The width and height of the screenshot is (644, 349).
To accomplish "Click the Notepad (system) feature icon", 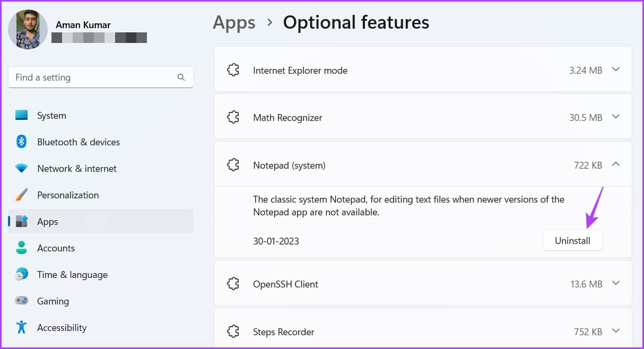I will pyautogui.click(x=233, y=165).
